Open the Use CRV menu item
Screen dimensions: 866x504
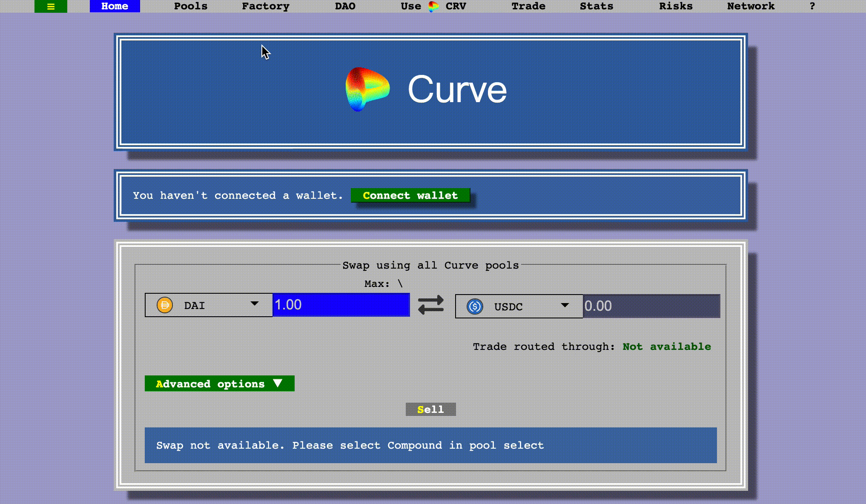pyautogui.click(x=433, y=6)
